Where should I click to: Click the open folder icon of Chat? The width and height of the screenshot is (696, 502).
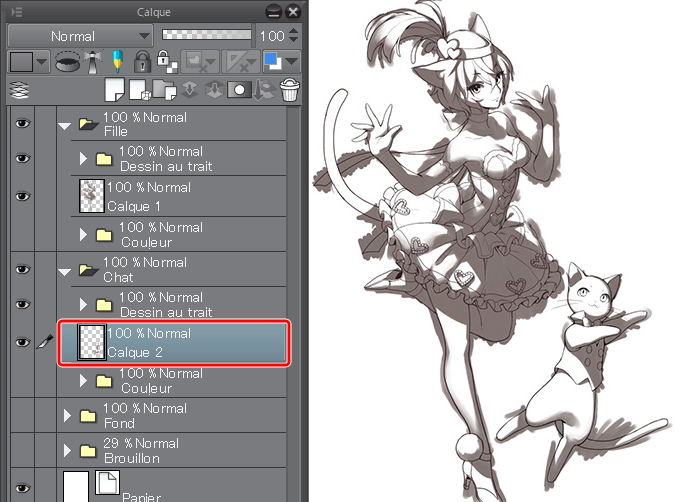click(x=88, y=270)
